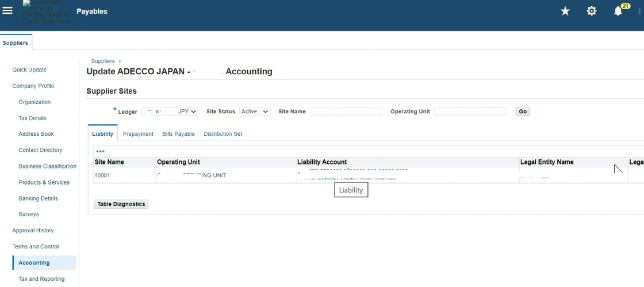
Task: Go to Organization page
Action: (34, 102)
